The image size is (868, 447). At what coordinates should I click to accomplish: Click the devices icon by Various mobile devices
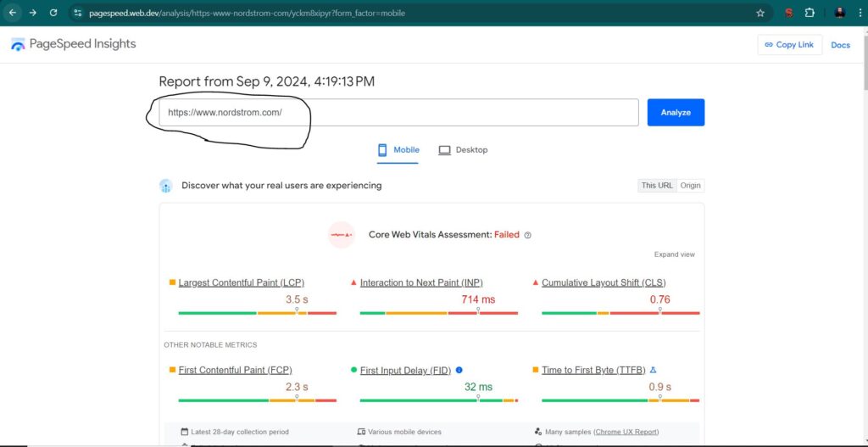click(x=361, y=432)
